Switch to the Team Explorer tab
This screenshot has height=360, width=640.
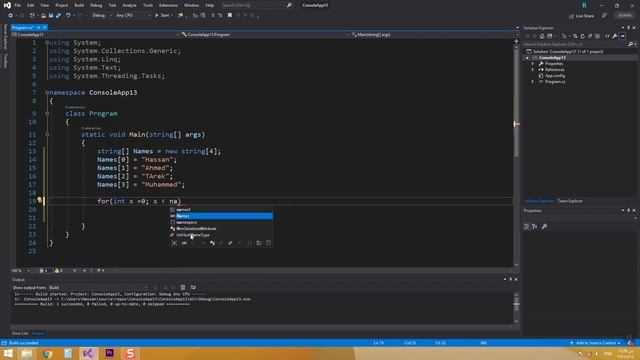[x=570, y=201]
